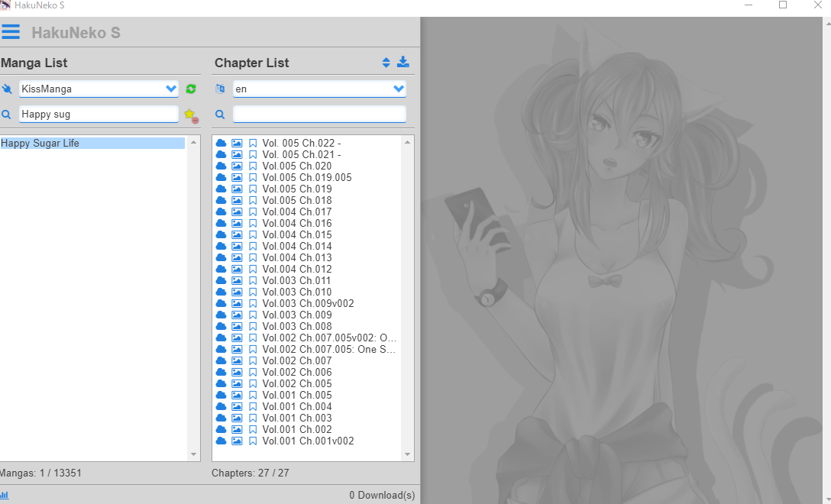Viewport: 831px width, 504px height.
Task: Click manga list scrollbar down arrow
Action: 193,454
